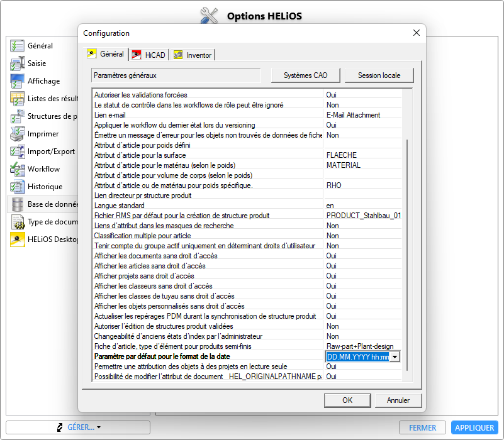Select the Affichage monitor icon
Image resolution: width=504 pixels, height=440 pixels.
pos(17,81)
